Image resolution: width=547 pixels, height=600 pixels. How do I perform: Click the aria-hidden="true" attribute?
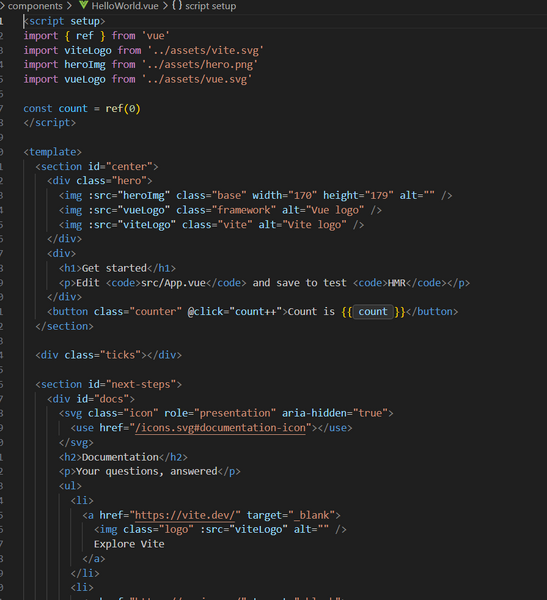pos(335,413)
